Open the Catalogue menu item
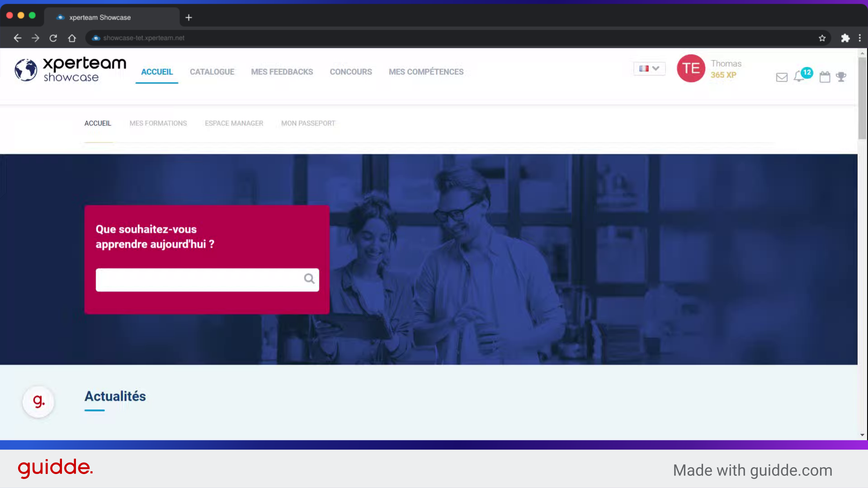Viewport: 868px width, 488px height. 212,72
